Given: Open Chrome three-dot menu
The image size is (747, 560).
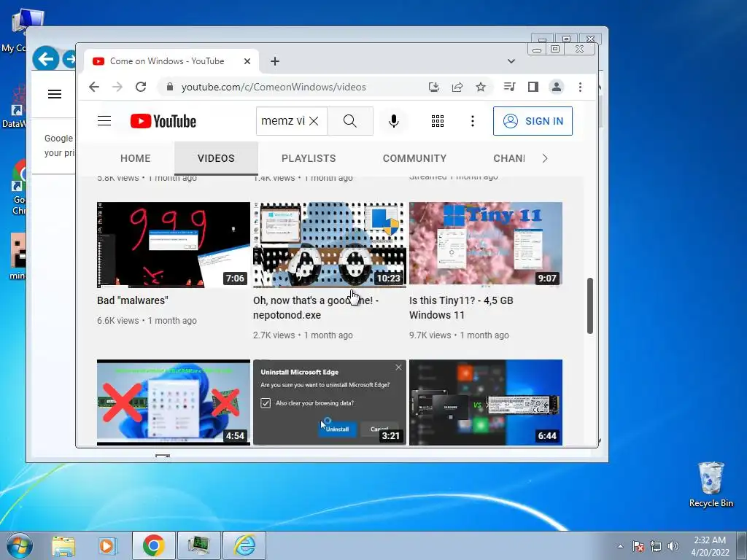Looking at the screenshot, I should [x=580, y=87].
